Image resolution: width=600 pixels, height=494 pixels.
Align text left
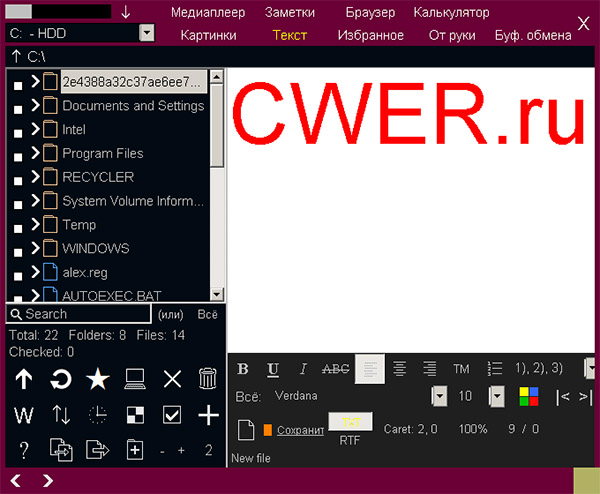pos(370,369)
